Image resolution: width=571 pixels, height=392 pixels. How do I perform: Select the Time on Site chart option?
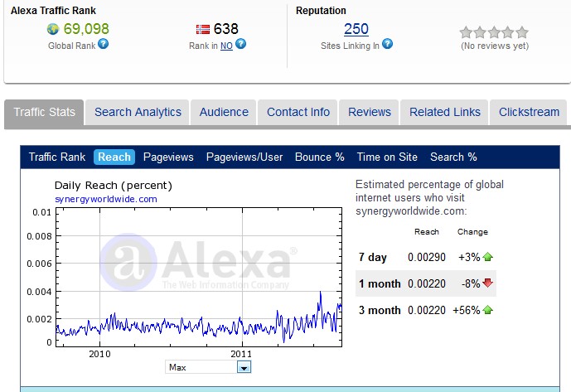click(387, 157)
